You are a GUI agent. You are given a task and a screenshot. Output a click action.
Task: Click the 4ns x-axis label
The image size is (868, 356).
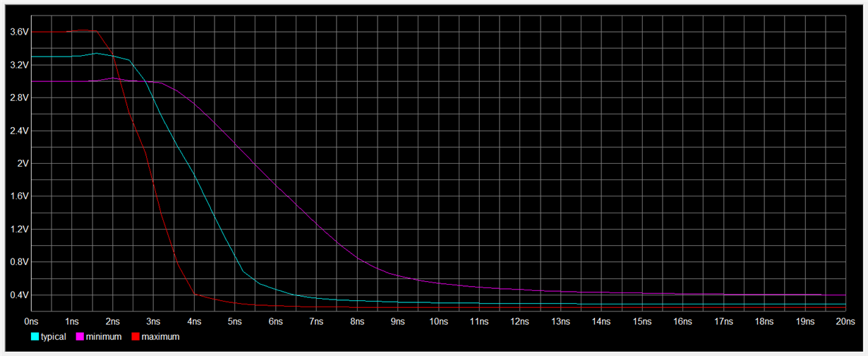tap(193, 321)
